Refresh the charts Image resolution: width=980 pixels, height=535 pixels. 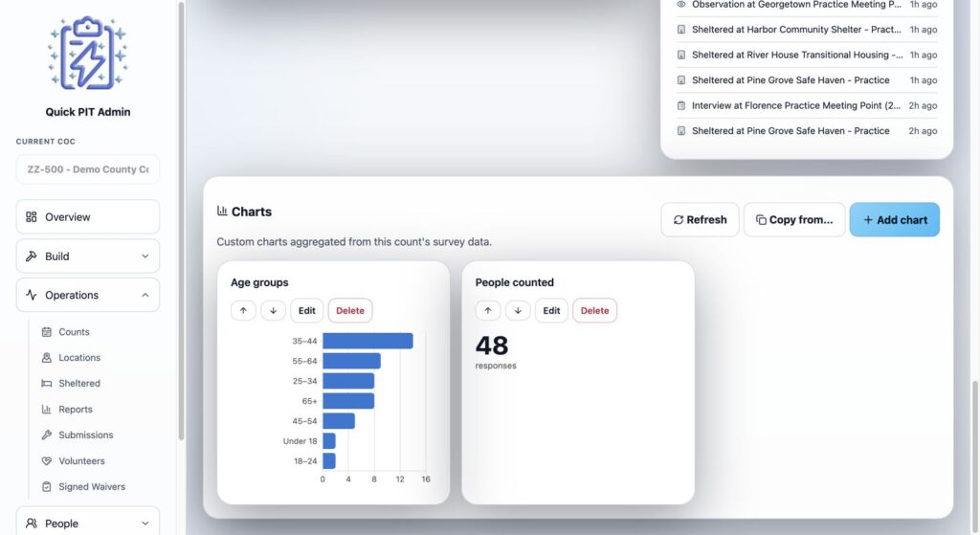point(700,219)
